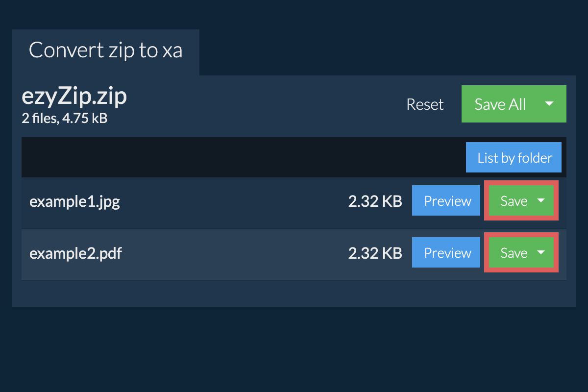Click the 2.32 KB size beside example1.jpg

pyautogui.click(x=375, y=201)
